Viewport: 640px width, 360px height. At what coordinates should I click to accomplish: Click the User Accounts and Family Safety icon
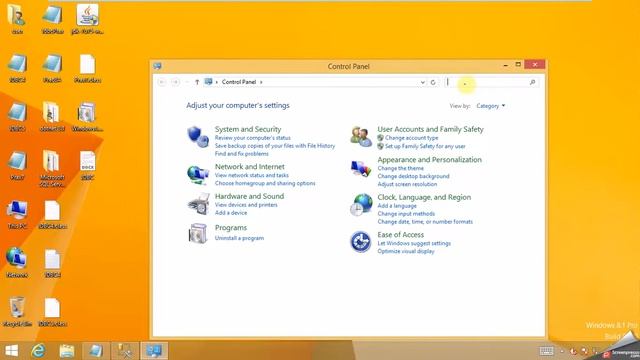tap(361, 136)
